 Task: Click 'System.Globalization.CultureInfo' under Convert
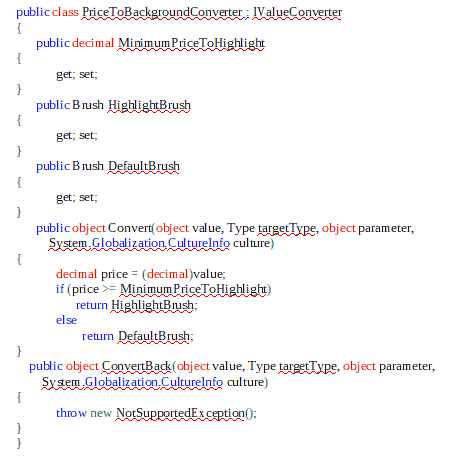click(x=139, y=243)
